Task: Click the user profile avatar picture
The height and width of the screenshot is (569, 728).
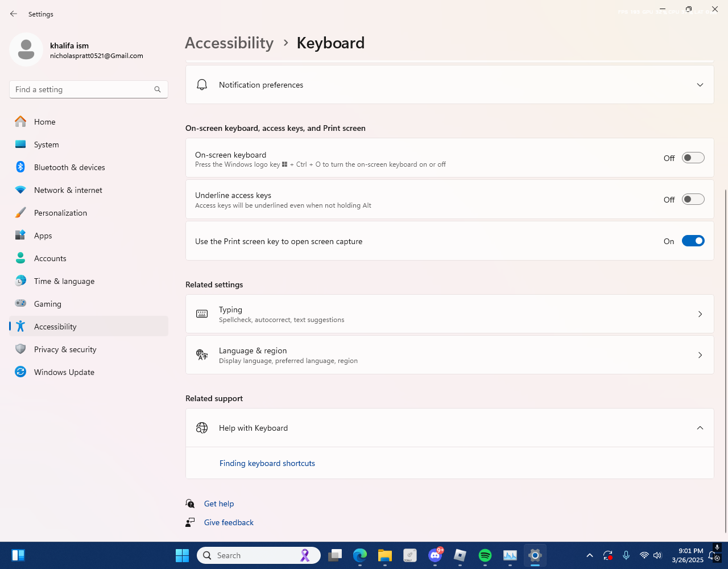Action: point(26,50)
